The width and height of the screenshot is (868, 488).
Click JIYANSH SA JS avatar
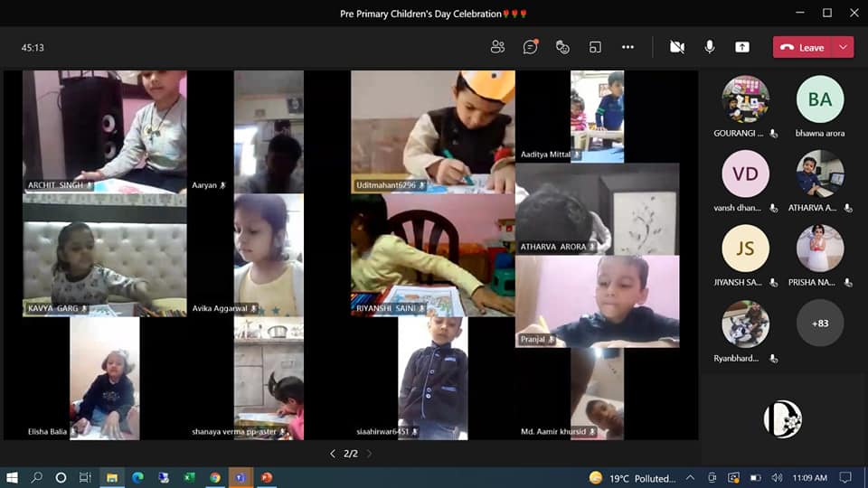tap(745, 248)
